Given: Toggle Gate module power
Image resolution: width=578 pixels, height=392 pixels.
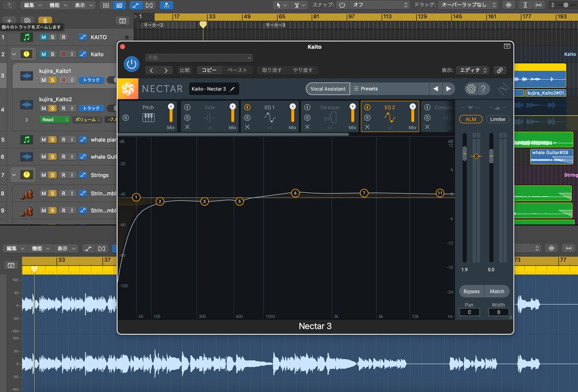Looking at the screenshot, I should click(x=187, y=107).
